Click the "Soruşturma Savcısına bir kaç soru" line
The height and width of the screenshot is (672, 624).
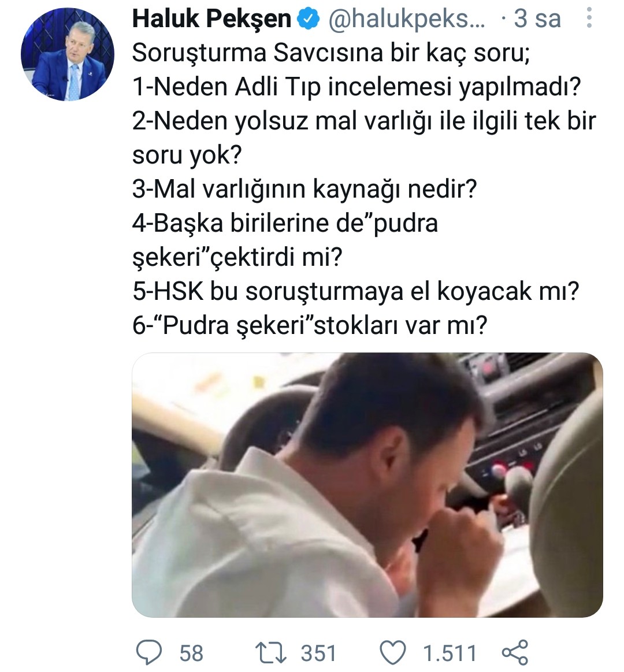[x=330, y=54]
